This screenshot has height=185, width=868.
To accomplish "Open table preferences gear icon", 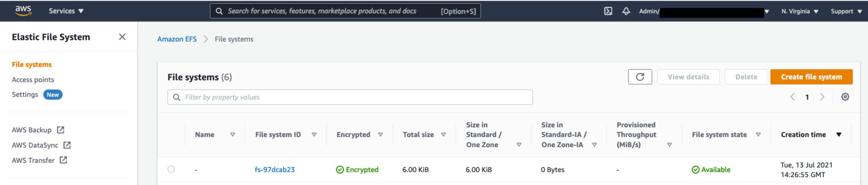I will click(x=845, y=97).
